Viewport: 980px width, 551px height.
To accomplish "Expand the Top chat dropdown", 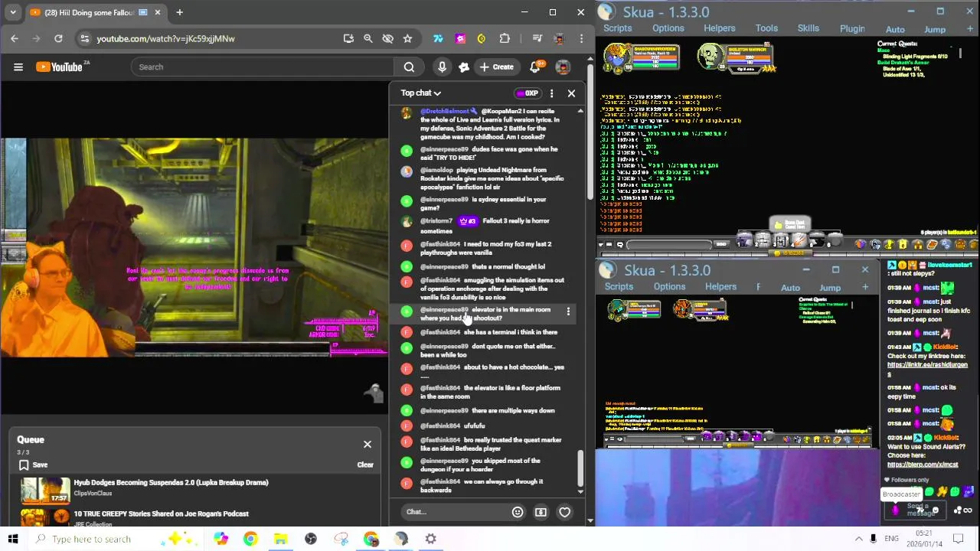I will pos(421,93).
